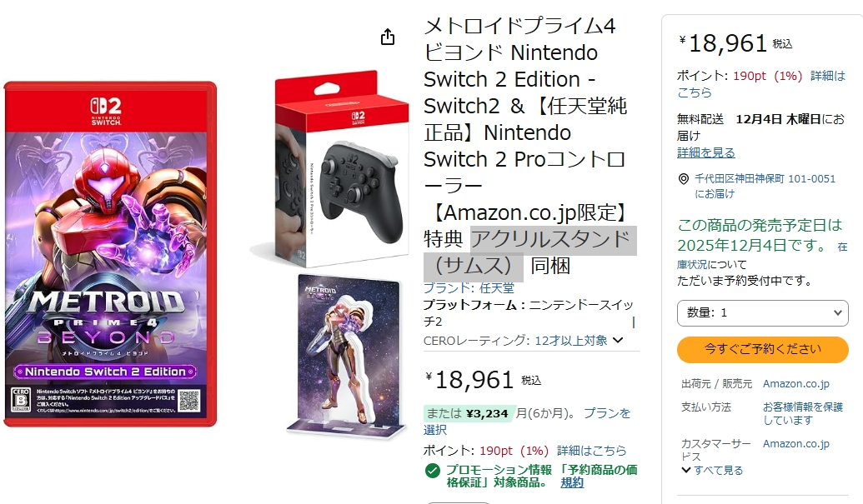This screenshot has width=863, height=504.
Task: Click the location pin icon near delivery address
Action: 683,178
